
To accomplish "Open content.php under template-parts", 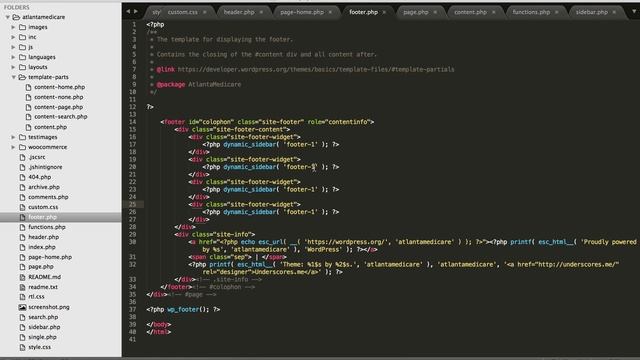I will (x=51, y=127).
